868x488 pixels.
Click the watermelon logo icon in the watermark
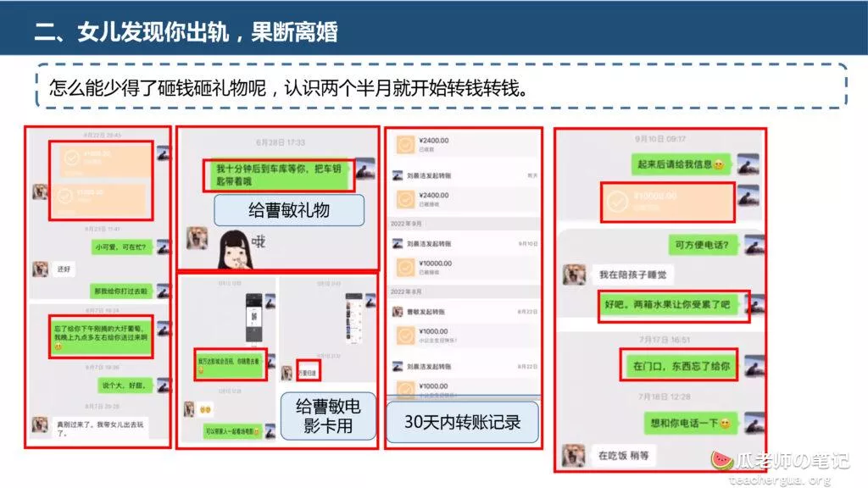721,460
